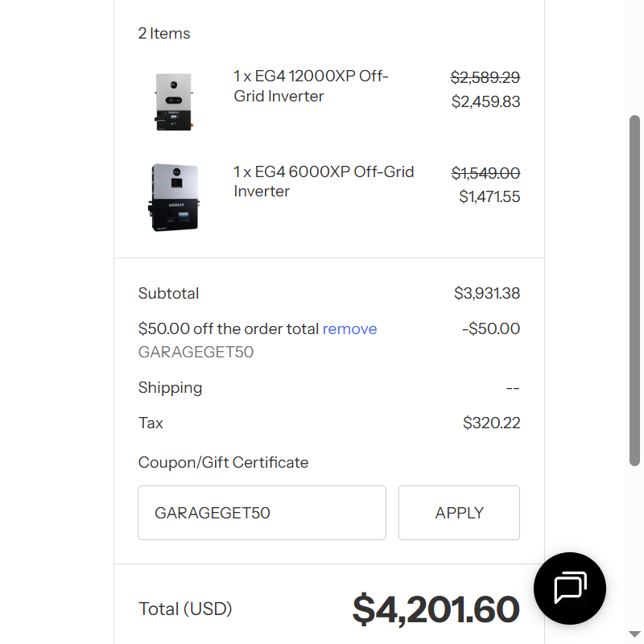Image resolution: width=644 pixels, height=644 pixels.
Task: Click the Coupon/Gift Certificate label
Action: (x=223, y=462)
